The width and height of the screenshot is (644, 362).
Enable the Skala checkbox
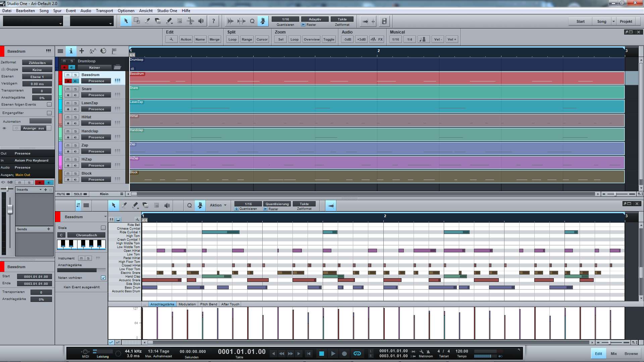103,228
